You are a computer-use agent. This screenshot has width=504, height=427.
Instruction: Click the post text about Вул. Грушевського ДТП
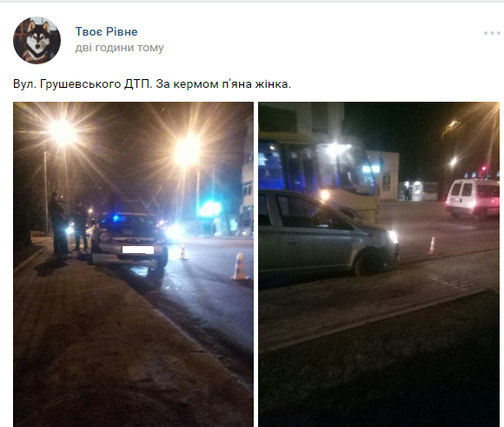pyautogui.click(x=152, y=84)
